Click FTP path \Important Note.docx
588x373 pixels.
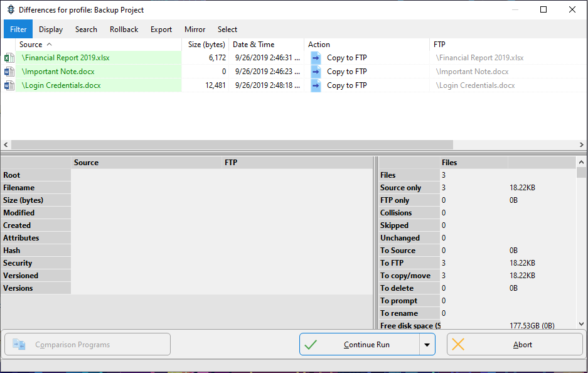point(472,72)
